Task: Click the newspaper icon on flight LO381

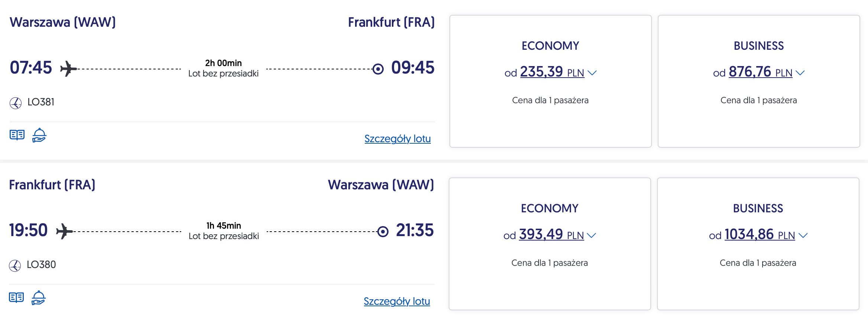Action: pos(17,135)
